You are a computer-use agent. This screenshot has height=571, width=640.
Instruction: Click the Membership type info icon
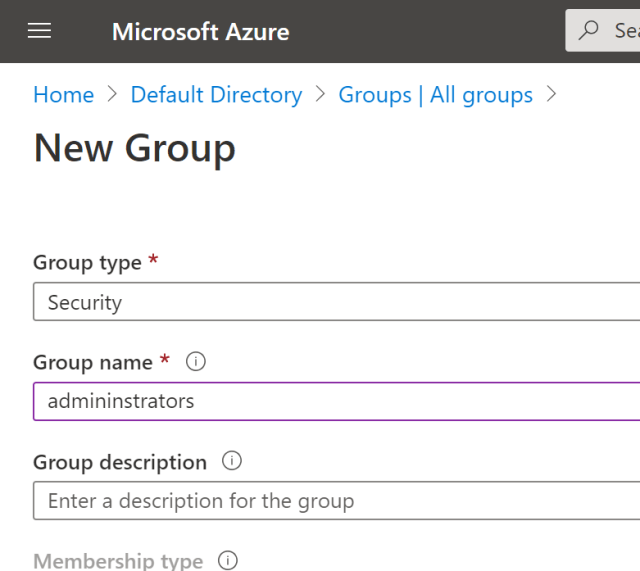(228, 561)
